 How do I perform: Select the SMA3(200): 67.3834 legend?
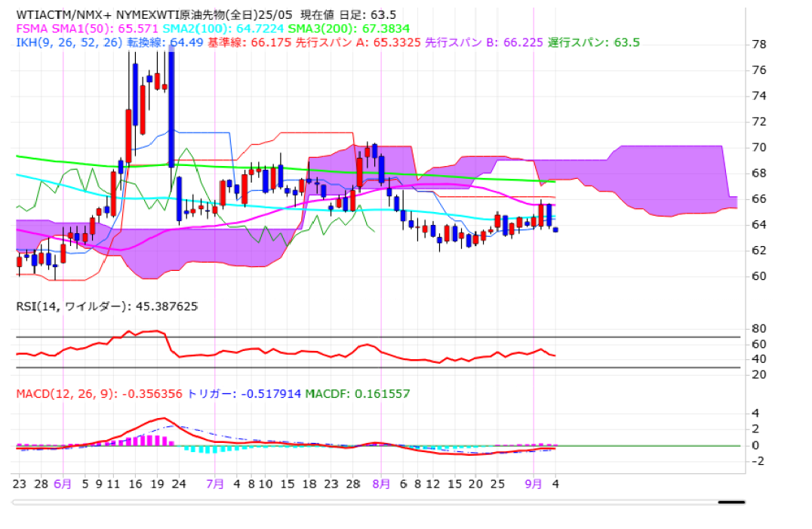click(349, 29)
